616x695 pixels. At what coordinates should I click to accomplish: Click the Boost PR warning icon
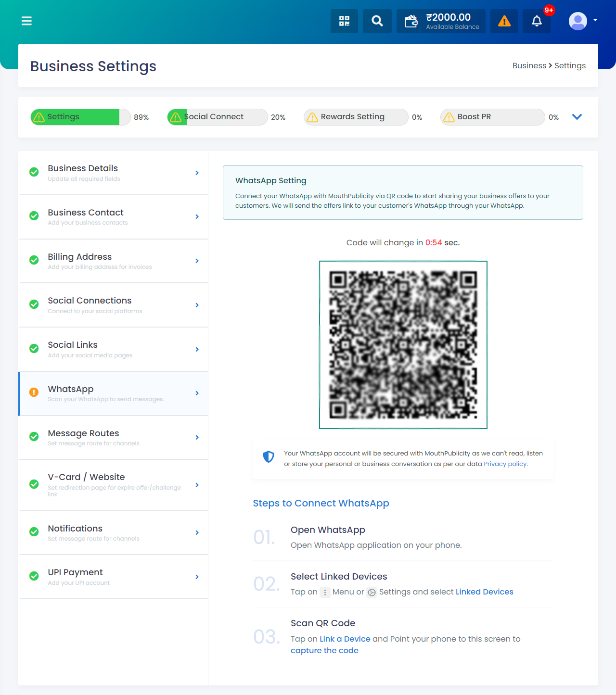point(449,117)
